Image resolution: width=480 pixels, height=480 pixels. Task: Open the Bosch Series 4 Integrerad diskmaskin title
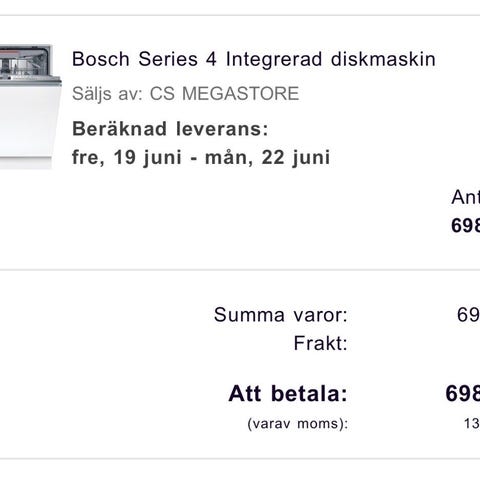pos(254,59)
